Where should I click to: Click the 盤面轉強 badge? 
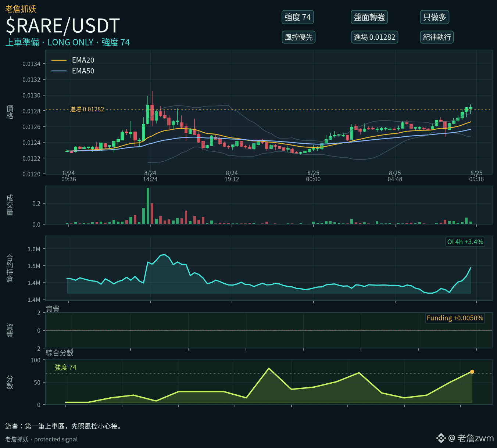[369, 17]
